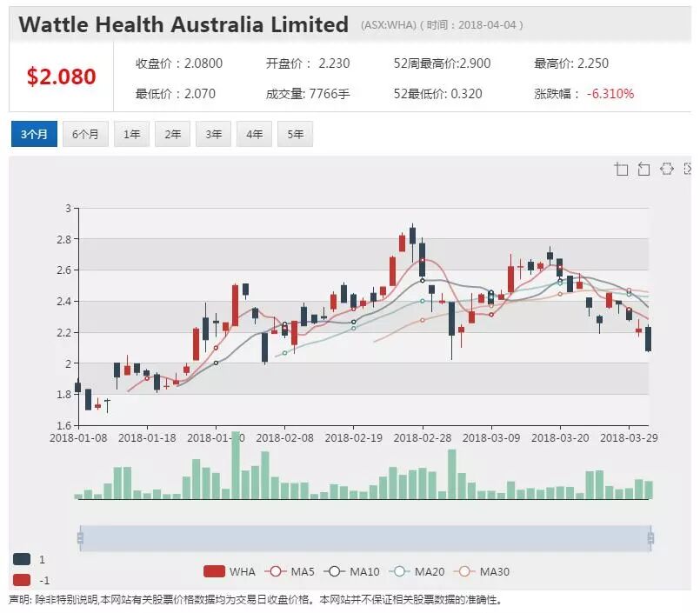Click the 成交量: 7766手 value

coord(308,94)
